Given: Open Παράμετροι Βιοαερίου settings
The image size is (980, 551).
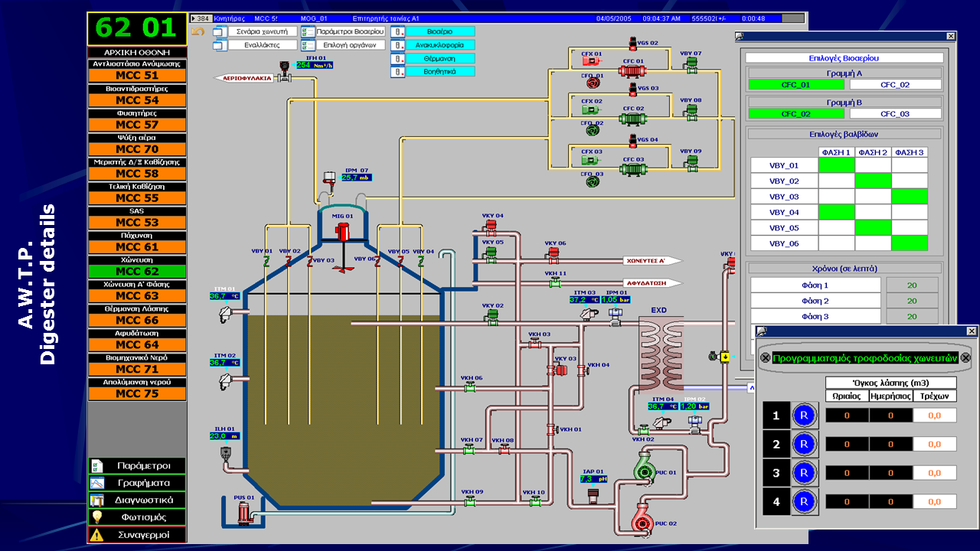Looking at the screenshot, I should [350, 31].
